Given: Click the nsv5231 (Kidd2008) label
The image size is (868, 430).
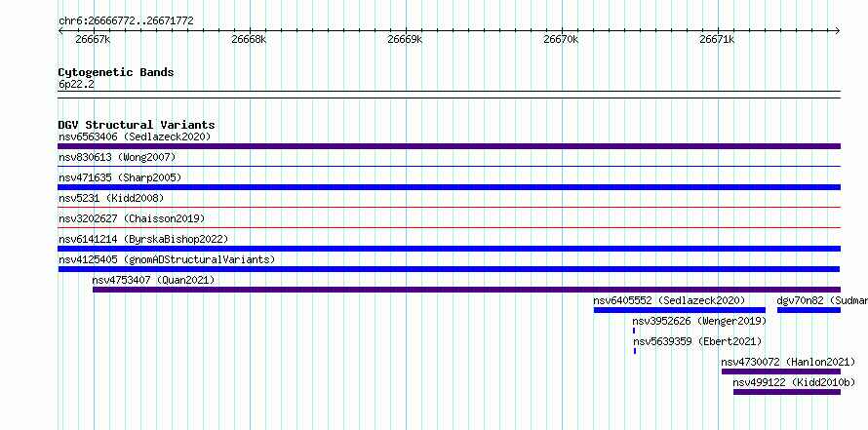Looking at the screenshot, I should [111, 198].
